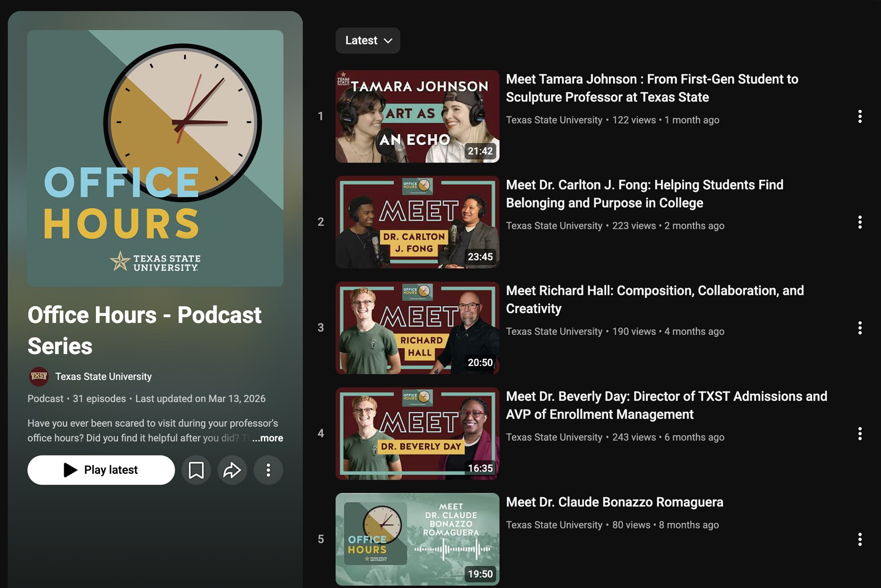
Task: Open playlist more options beside share
Action: [268, 470]
